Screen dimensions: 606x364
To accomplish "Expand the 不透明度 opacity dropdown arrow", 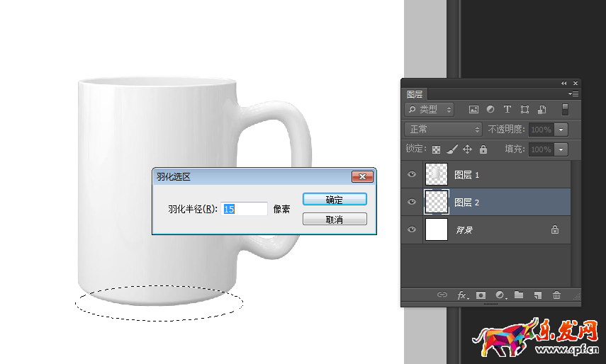I will point(561,130).
